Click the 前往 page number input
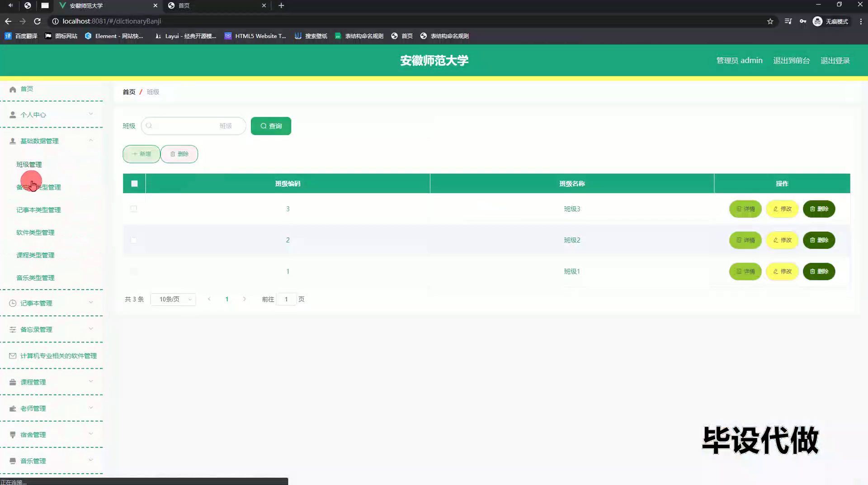868x485 pixels. [x=286, y=299]
